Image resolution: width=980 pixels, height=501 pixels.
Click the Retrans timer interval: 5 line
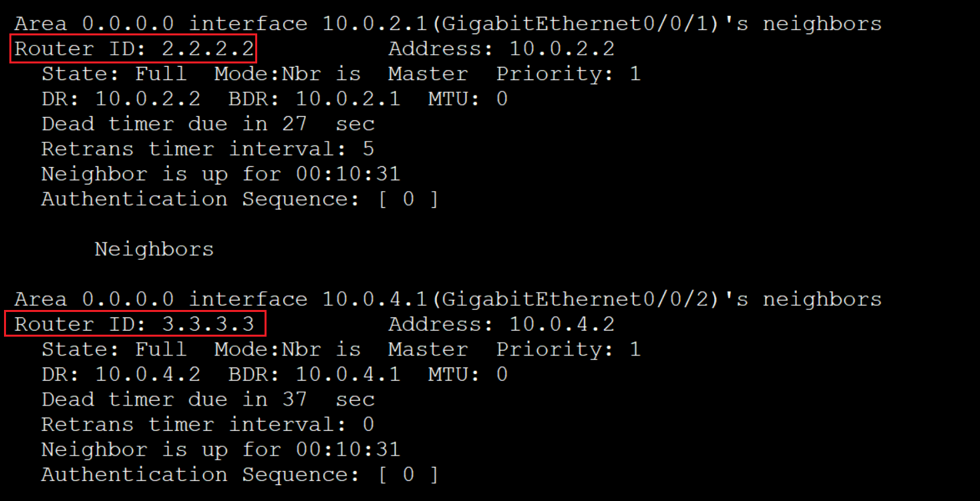207,149
